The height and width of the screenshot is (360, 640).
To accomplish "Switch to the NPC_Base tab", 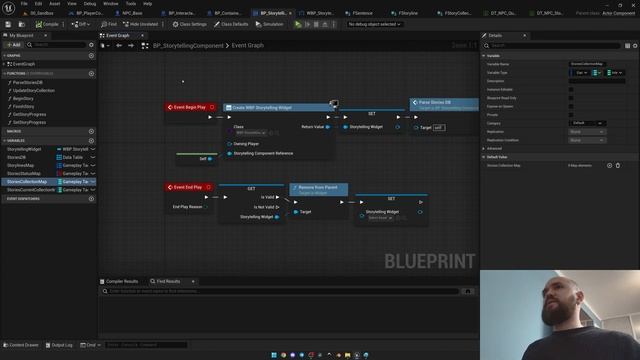I will point(132,13).
